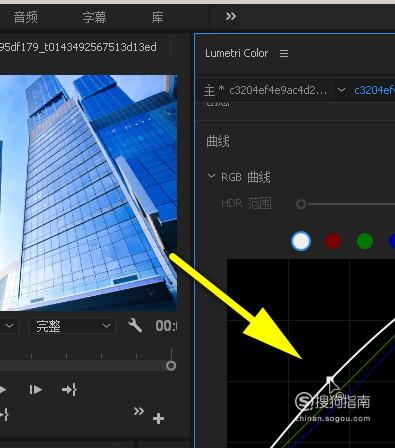Open the Lumetri Color panel menu
The image size is (395, 448).
coord(284,54)
